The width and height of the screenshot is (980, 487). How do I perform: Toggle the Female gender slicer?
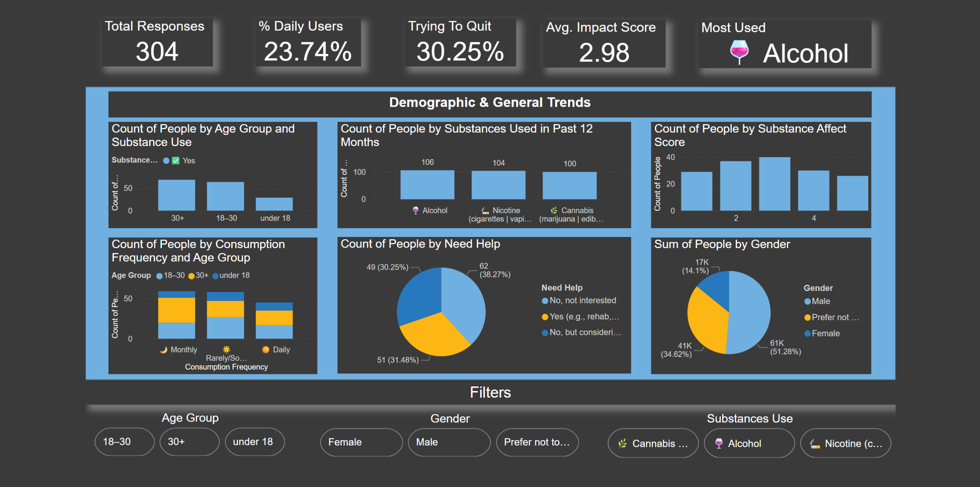pos(361,442)
